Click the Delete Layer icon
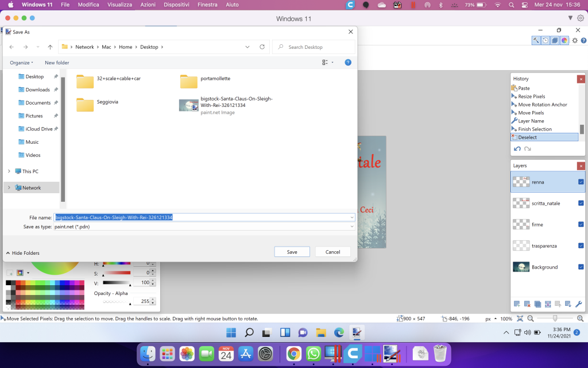Screen dimensions: 588x368 (527, 304)
